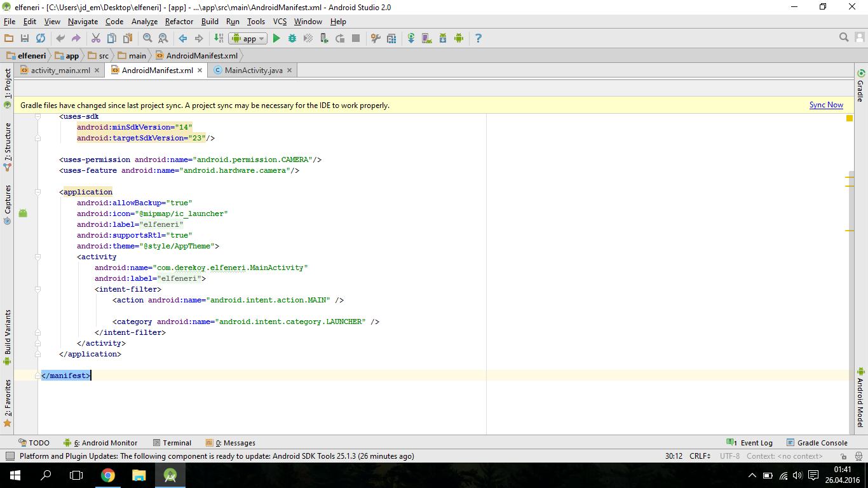This screenshot has width=868, height=488.
Task: Click the Cut scissors icon
Action: (95, 39)
